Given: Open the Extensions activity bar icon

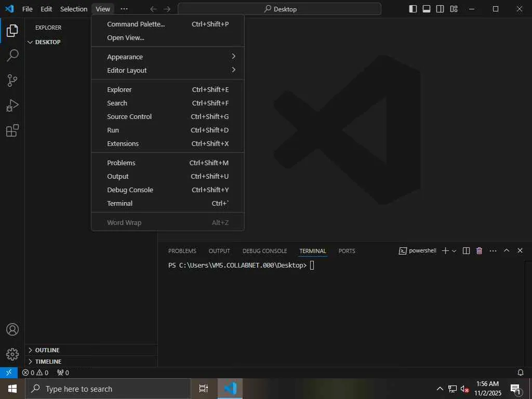Looking at the screenshot, I should (12, 130).
